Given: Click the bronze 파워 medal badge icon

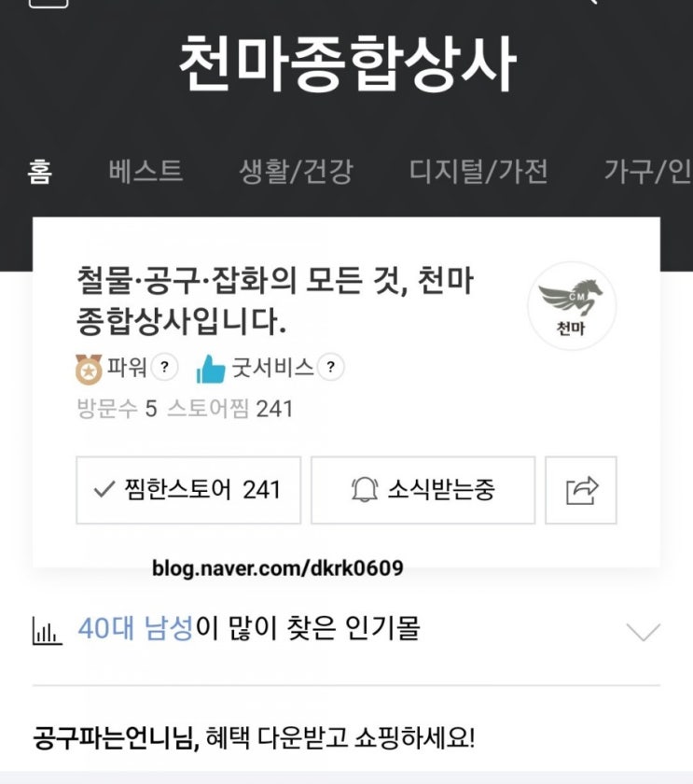Looking at the screenshot, I should 89,370.
